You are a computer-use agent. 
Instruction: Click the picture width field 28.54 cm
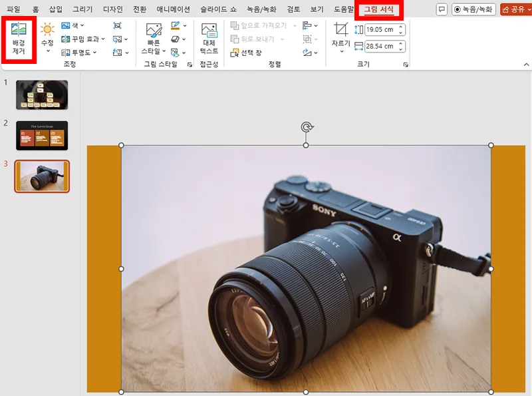pyautogui.click(x=380, y=46)
